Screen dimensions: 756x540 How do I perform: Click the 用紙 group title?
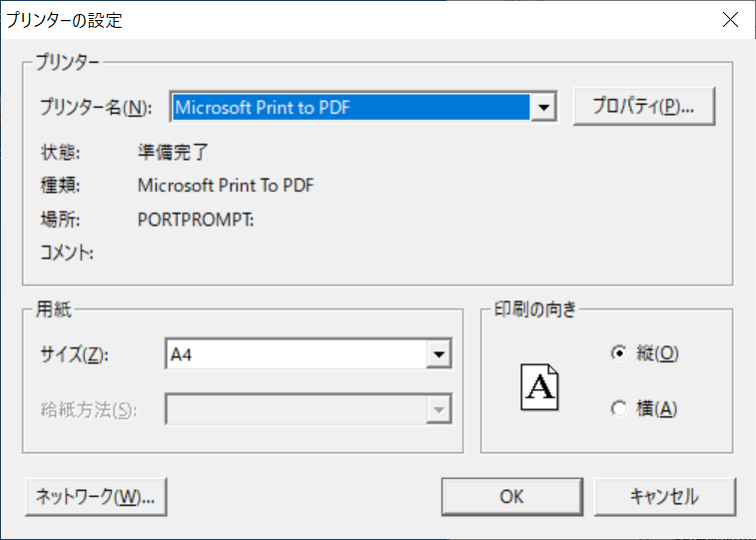[x=54, y=309]
